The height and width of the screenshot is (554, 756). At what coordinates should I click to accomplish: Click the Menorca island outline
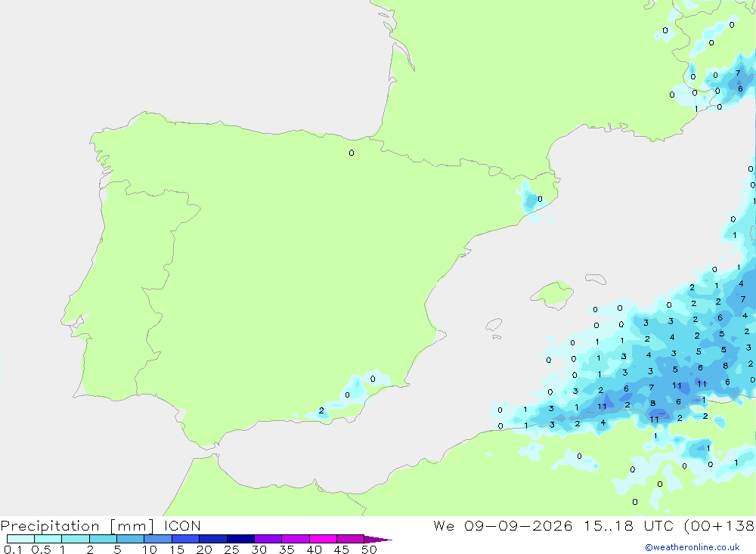596,279
